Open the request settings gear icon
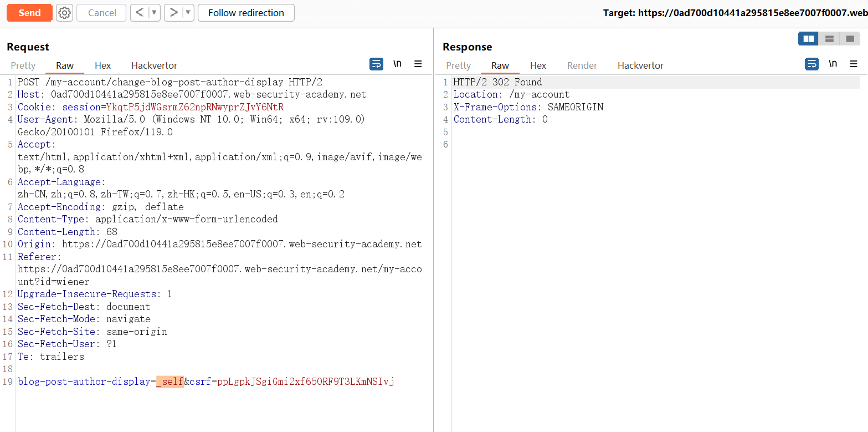Image resolution: width=868 pixels, height=432 pixels. [65, 13]
